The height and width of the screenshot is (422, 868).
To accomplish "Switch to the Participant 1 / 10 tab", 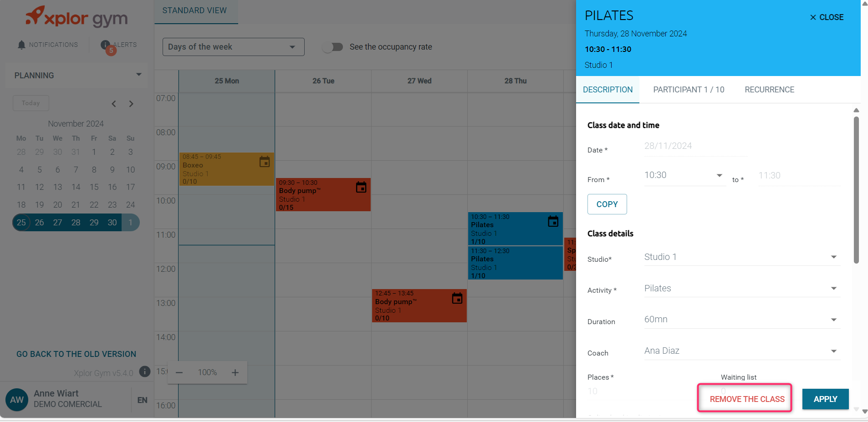I will click(689, 90).
